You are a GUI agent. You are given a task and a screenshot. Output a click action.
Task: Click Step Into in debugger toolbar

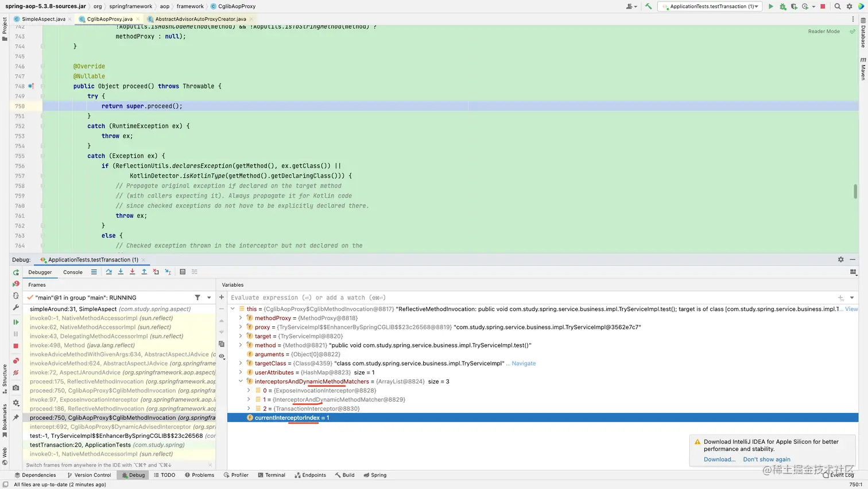pos(121,272)
